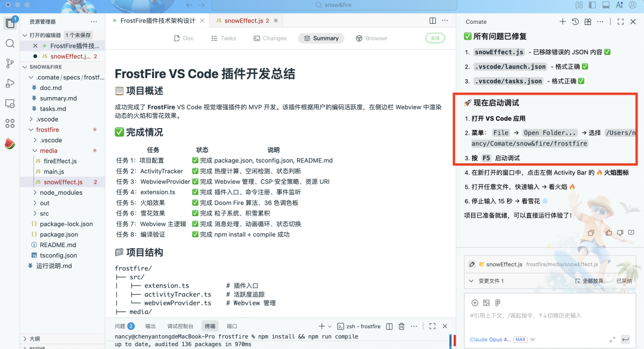Close the FrostFire插件技术架构设计 editor tab
The width and height of the screenshot is (644, 349).
click(x=202, y=20)
